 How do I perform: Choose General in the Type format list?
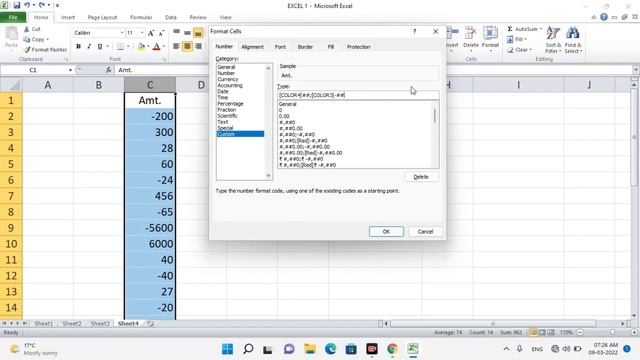[288, 104]
